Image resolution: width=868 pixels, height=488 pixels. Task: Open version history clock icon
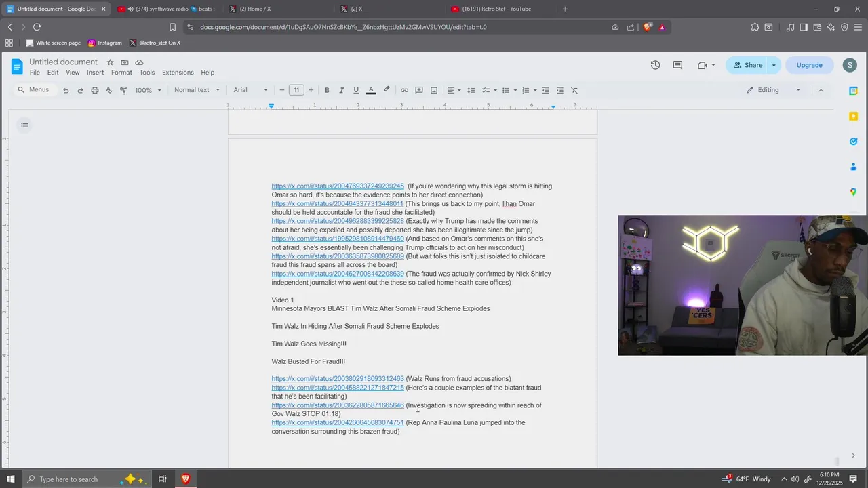point(655,65)
